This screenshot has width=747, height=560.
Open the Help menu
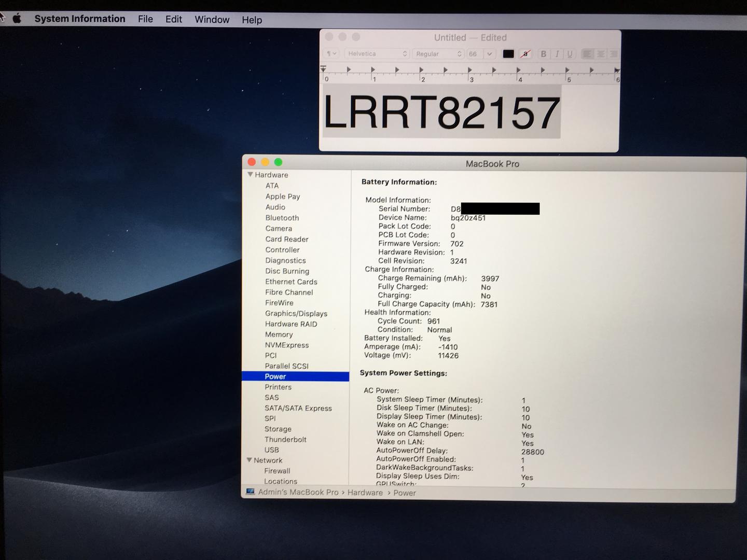pos(252,20)
